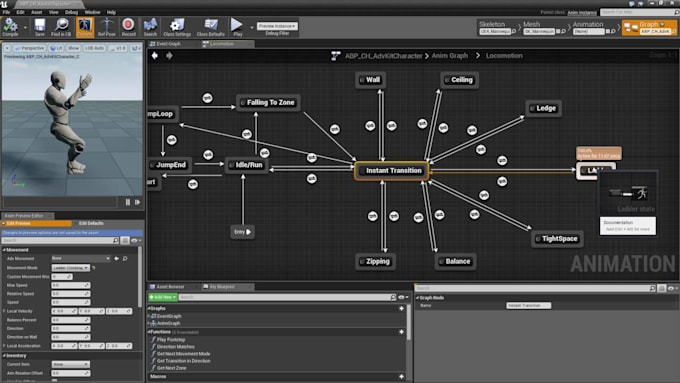Open the Debug menu
This screenshot has width=680, height=383.
click(x=71, y=12)
